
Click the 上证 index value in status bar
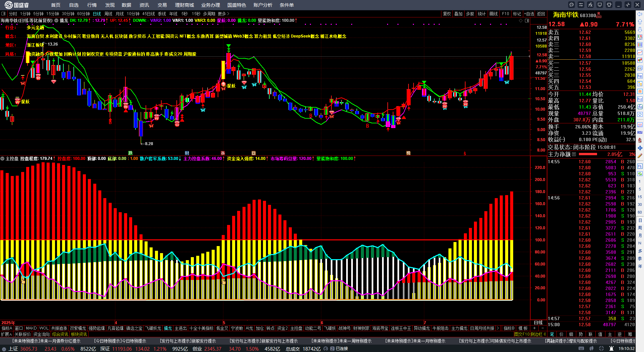tap(29, 349)
